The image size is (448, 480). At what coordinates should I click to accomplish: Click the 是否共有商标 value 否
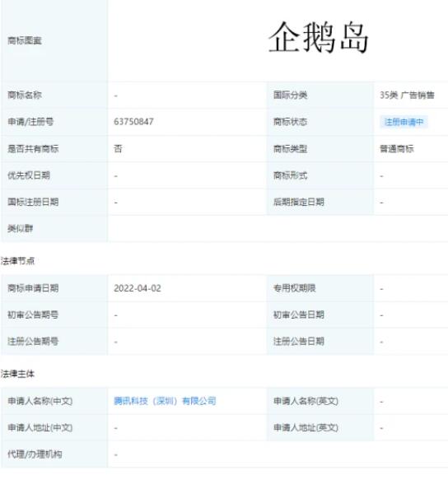[118, 149]
